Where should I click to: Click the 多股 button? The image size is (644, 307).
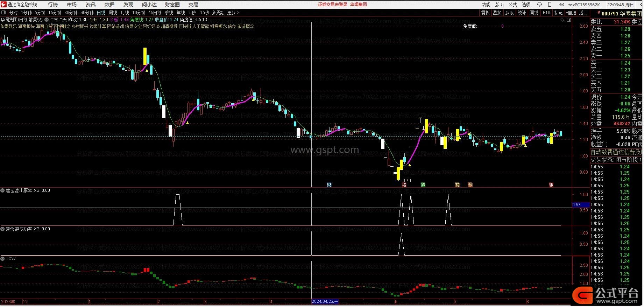tap(510, 13)
